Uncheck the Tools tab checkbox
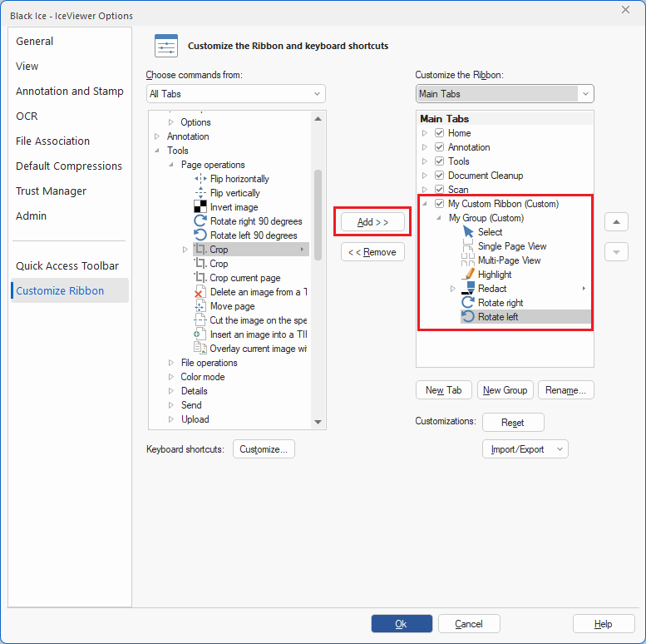Screen dimensions: 646x644 pyautogui.click(x=439, y=161)
